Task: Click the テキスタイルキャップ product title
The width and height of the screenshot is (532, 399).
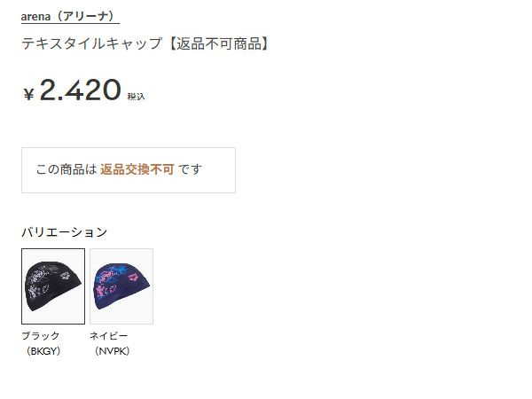Action: pos(92,43)
